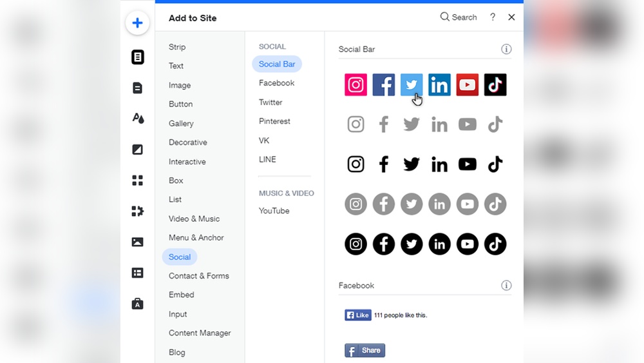Image resolution: width=644 pixels, height=363 pixels.
Task: Open the Video & Music category
Action: point(194,219)
